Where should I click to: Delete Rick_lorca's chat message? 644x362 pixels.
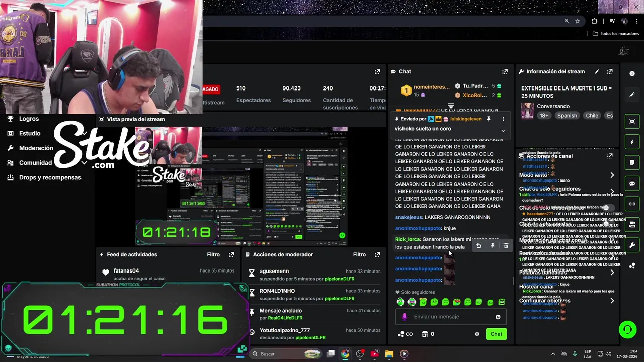[506, 246]
